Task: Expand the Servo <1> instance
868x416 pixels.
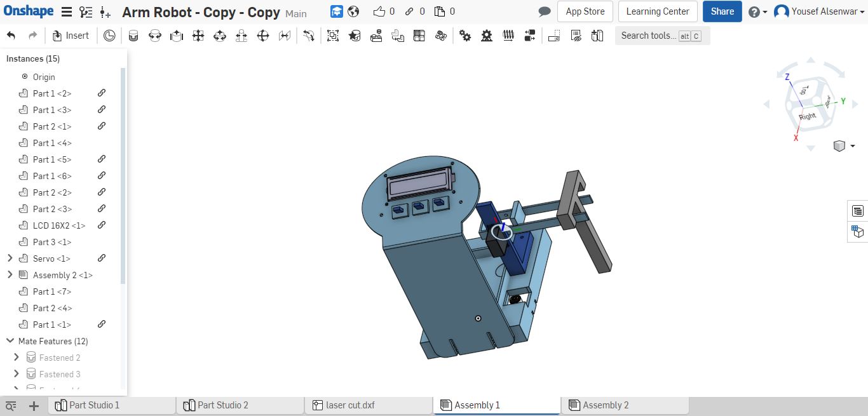Action: coord(10,258)
